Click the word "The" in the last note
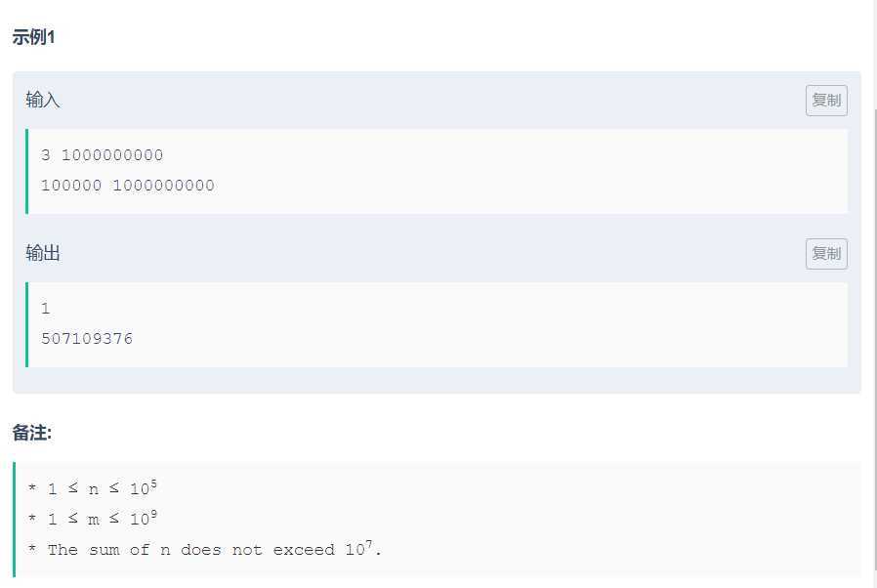877x588 pixels. pyautogui.click(x=63, y=550)
